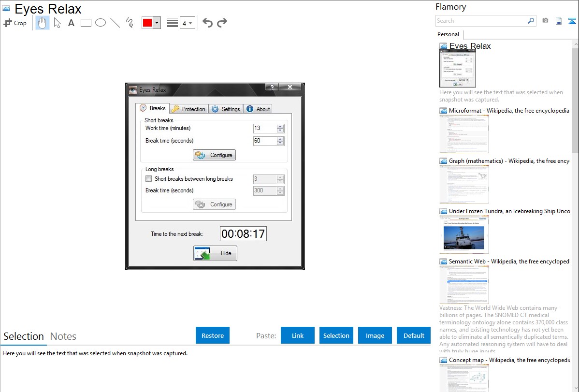Open the line width 4 dropdown
579x392 pixels.
tap(188, 23)
